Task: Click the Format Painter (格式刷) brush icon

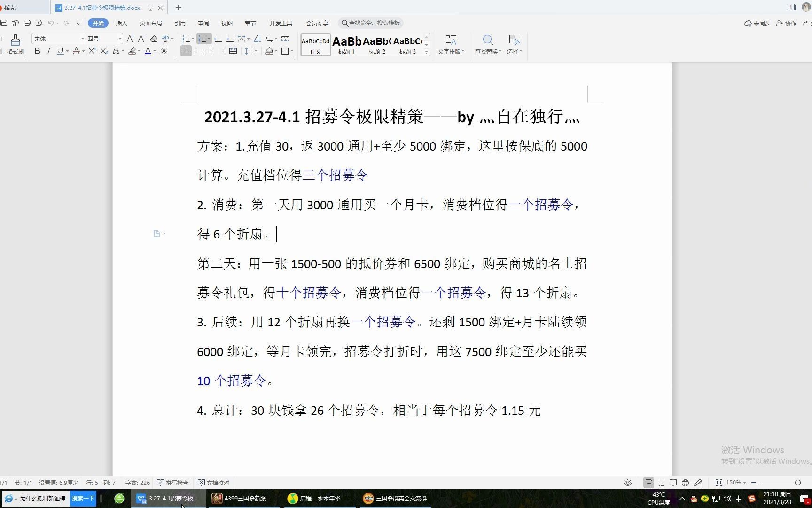Action: tap(15, 40)
